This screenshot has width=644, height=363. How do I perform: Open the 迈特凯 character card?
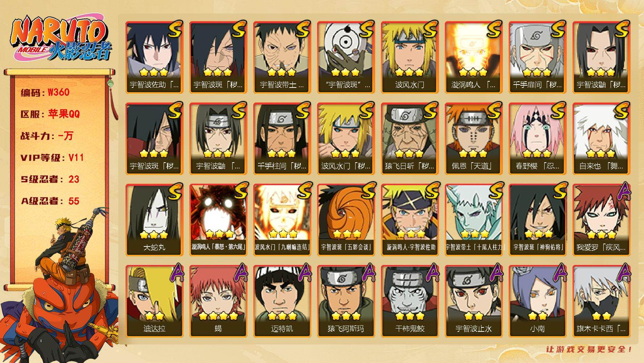(282, 301)
